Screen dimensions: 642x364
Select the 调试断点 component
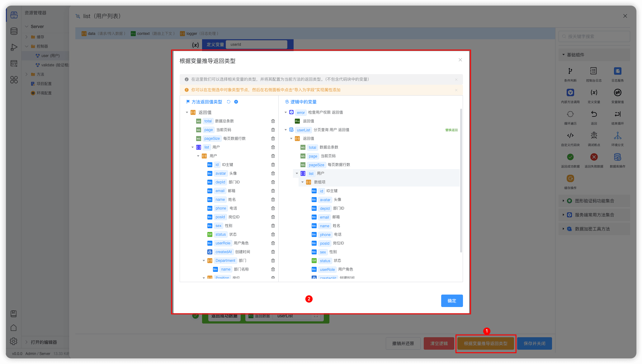click(x=594, y=139)
